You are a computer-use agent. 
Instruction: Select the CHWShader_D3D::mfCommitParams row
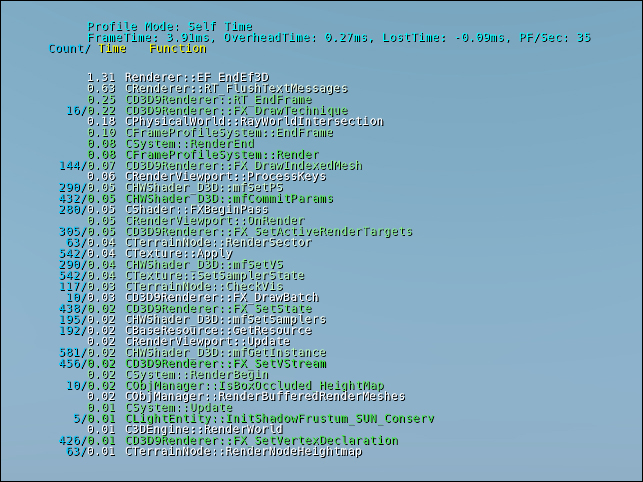[x=196, y=199]
